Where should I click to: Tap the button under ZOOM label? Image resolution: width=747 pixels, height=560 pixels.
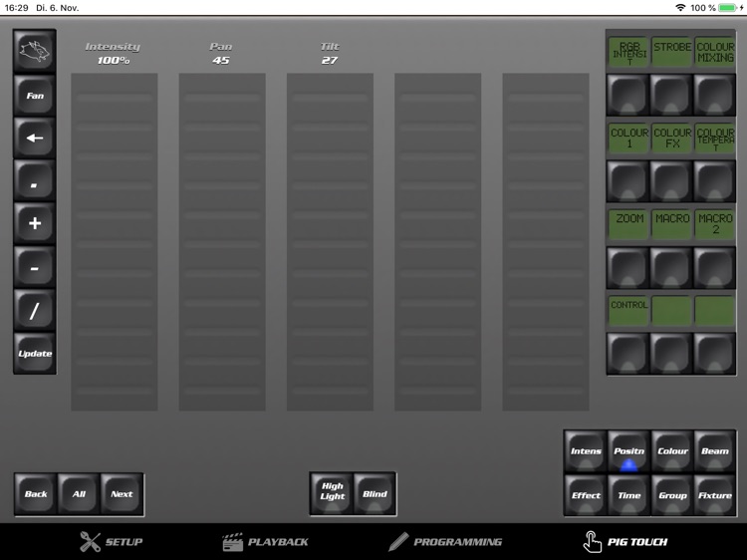pos(628,267)
